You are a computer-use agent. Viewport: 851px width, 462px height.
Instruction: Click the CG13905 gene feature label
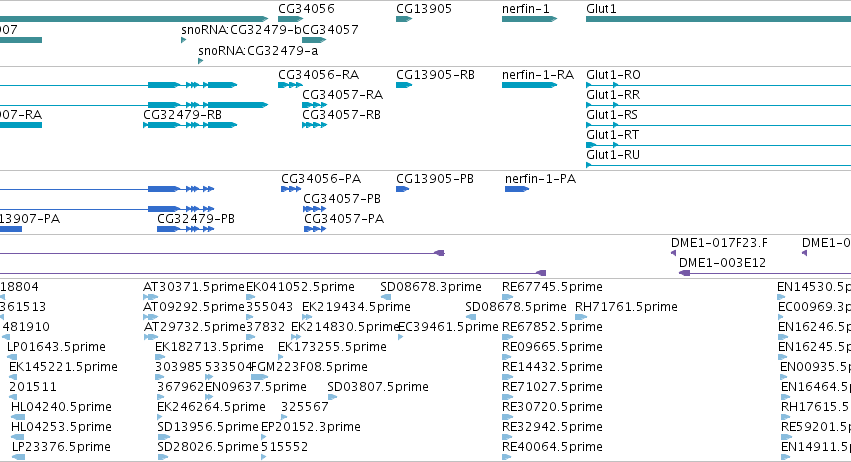pyautogui.click(x=423, y=9)
